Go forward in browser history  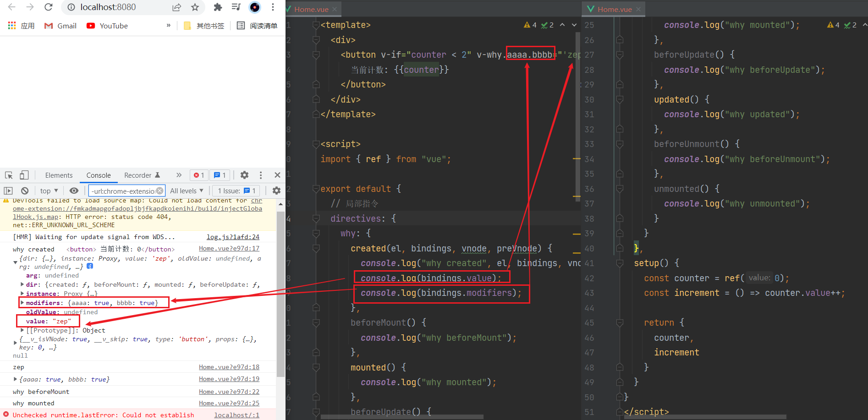[30, 7]
